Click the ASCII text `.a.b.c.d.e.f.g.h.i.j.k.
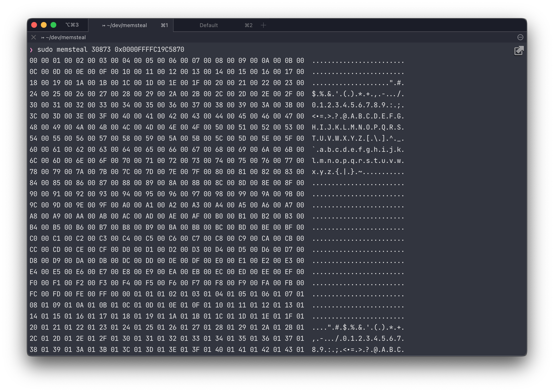The width and height of the screenshot is (554, 392). point(358,150)
